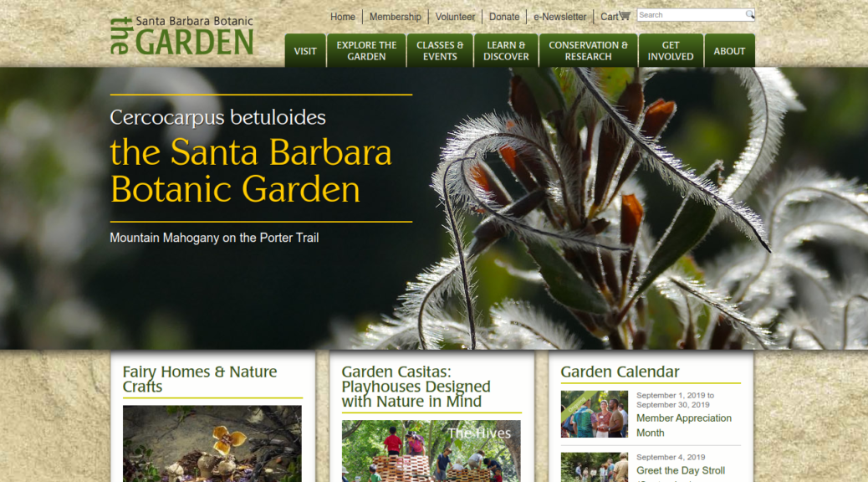Image resolution: width=868 pixels, height=482 pixels.
Task: Open the Volunteer link
Action: (455, 17)
